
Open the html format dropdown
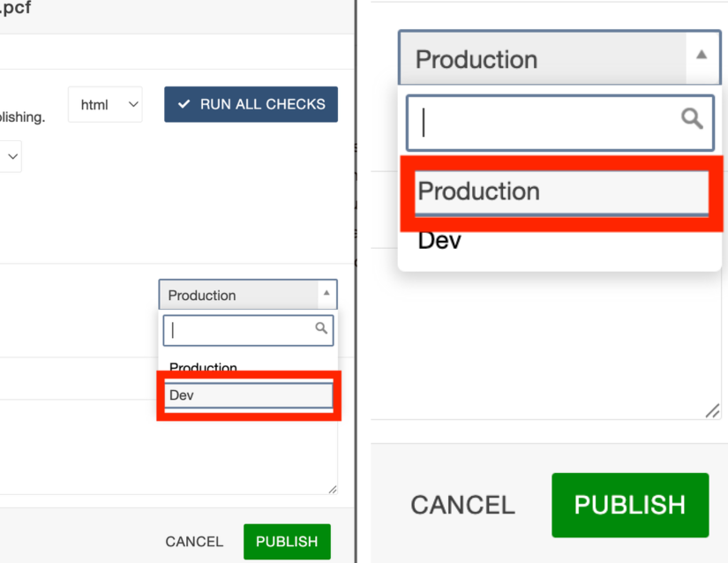click(x=105, y=104)
